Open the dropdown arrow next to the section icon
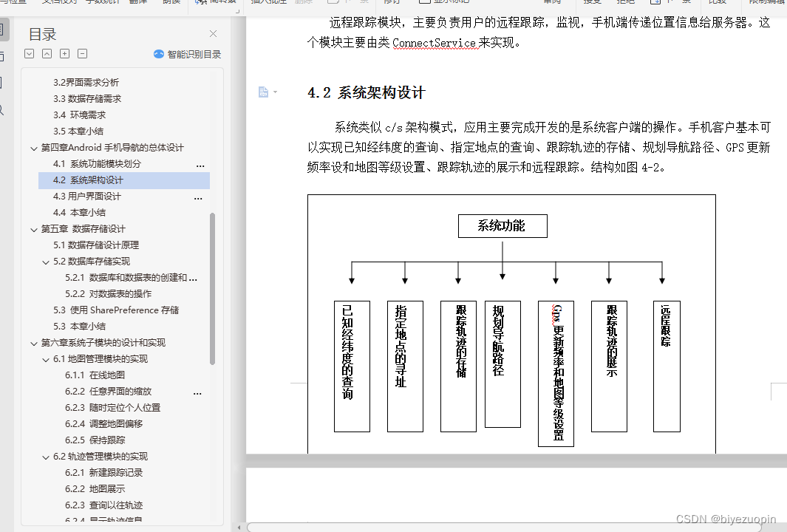Image resolution: width=787 pixels, height=532 pixels. click(x=275, y=92)
